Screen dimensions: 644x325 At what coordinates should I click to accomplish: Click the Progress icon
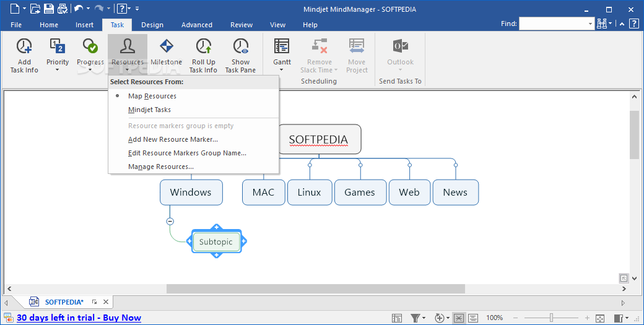90,46
